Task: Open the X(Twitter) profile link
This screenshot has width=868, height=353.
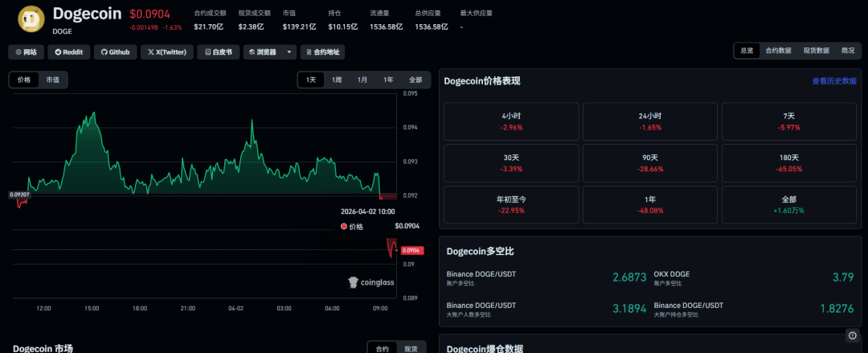Action: pyautogui.click(x=167, y=52)
